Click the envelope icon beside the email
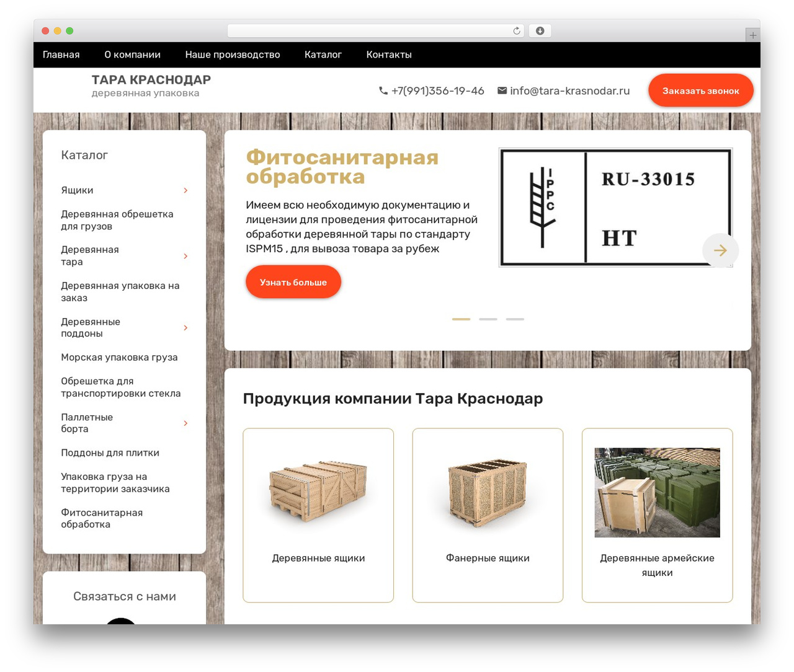This screenshot has width=794, height=672. click(502, 91)
